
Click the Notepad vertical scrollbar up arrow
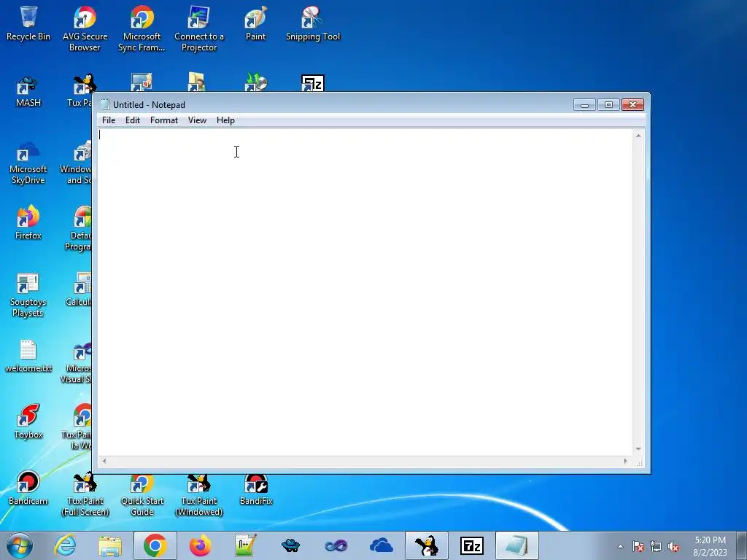pyautogui.click(x=638, y=136)
